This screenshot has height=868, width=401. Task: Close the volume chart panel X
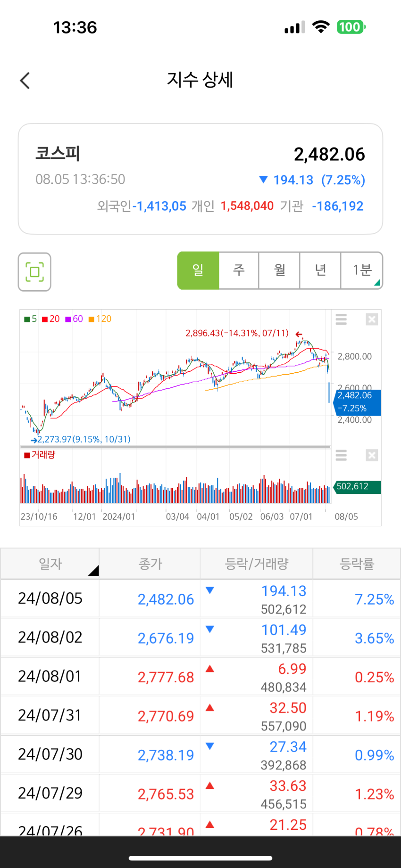click(372, 455)
